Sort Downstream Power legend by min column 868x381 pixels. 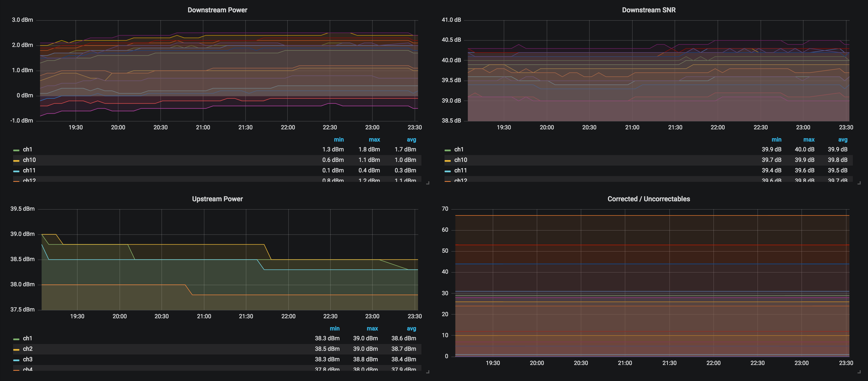tap(339, 140)
